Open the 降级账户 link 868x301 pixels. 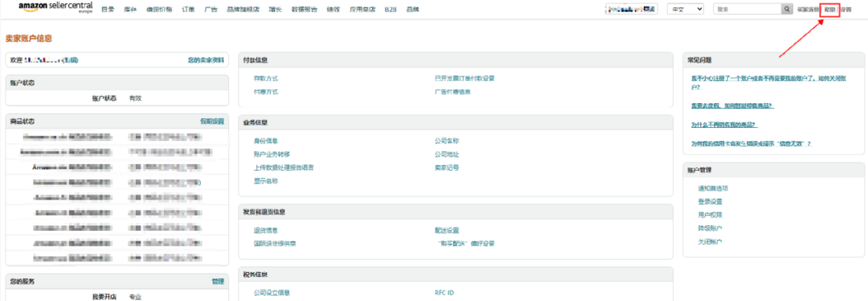710,229
